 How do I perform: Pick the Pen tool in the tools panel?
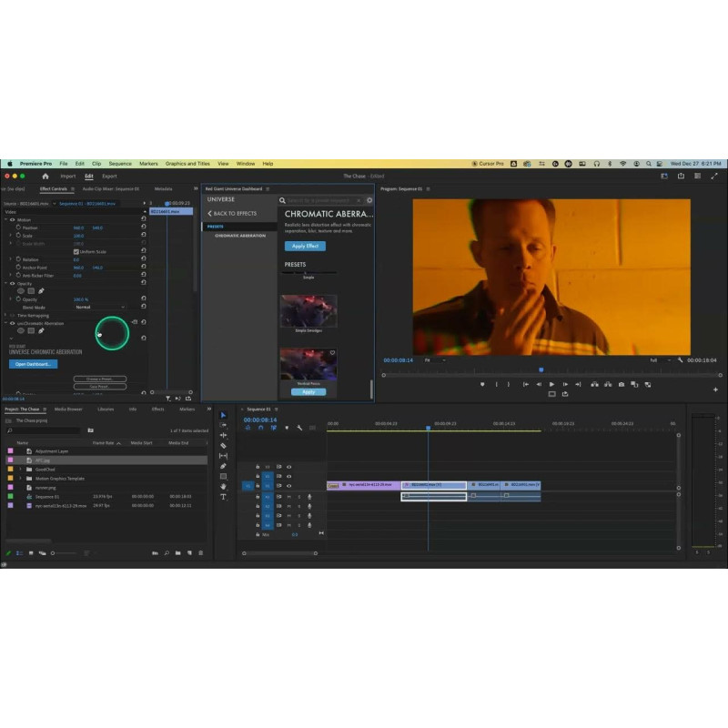tap(223, 466)
